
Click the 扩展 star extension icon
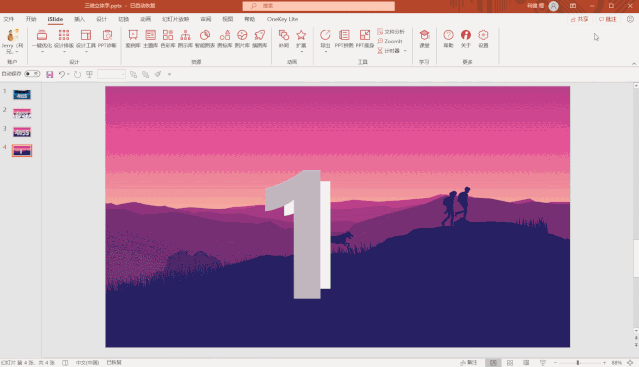301,39
